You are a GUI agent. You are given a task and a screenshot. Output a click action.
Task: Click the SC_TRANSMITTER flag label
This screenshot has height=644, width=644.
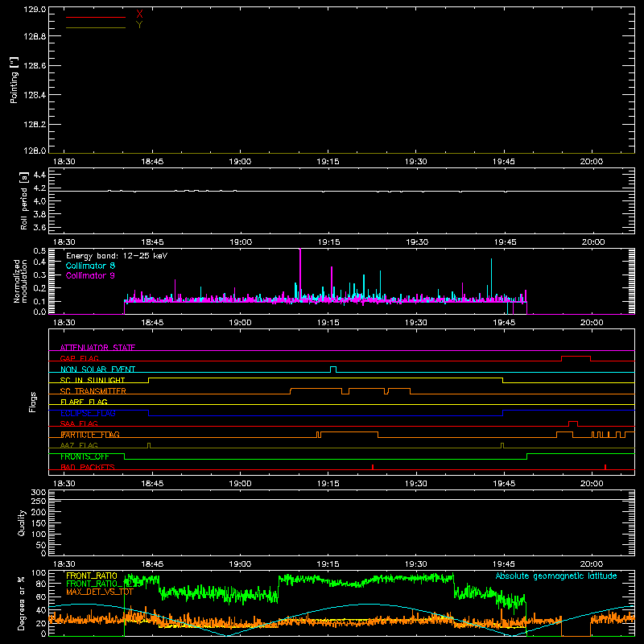tap(93, 391)
